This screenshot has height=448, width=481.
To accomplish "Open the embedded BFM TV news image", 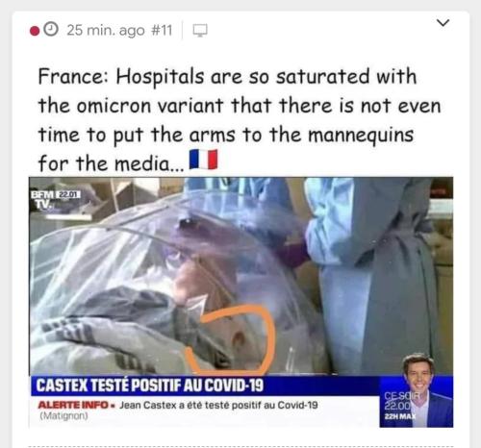I will click(240, 302).
